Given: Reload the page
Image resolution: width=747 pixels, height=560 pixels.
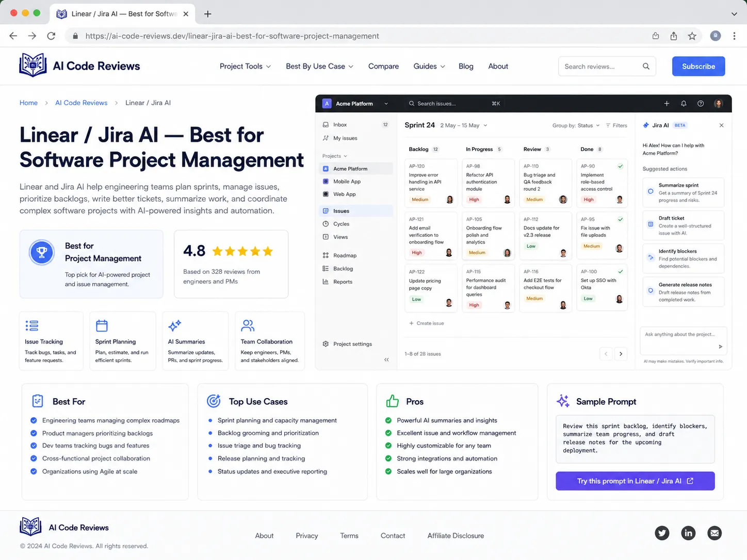Looking at the screenshot, I should pos(51,36).
